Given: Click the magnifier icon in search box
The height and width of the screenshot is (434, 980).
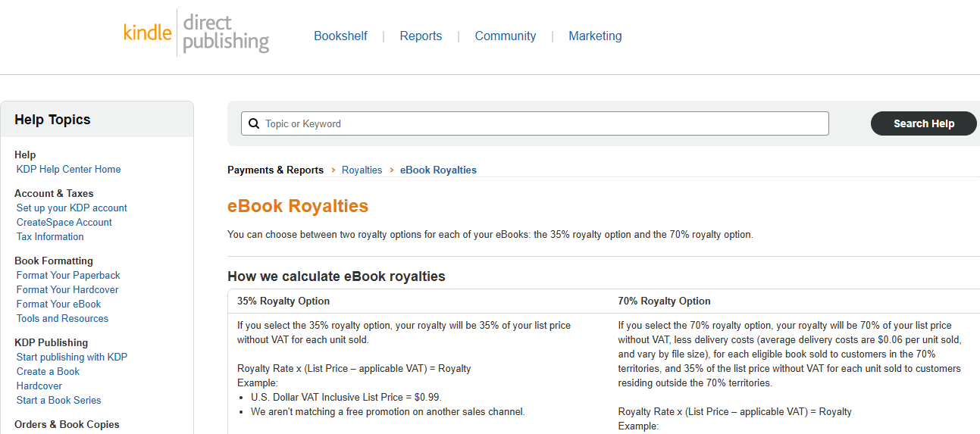Looking at the screenshot, I should (254, 123).
